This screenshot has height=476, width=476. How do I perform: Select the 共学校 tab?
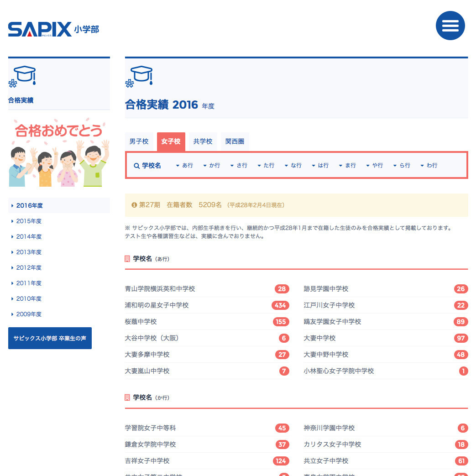coord(203,141)
